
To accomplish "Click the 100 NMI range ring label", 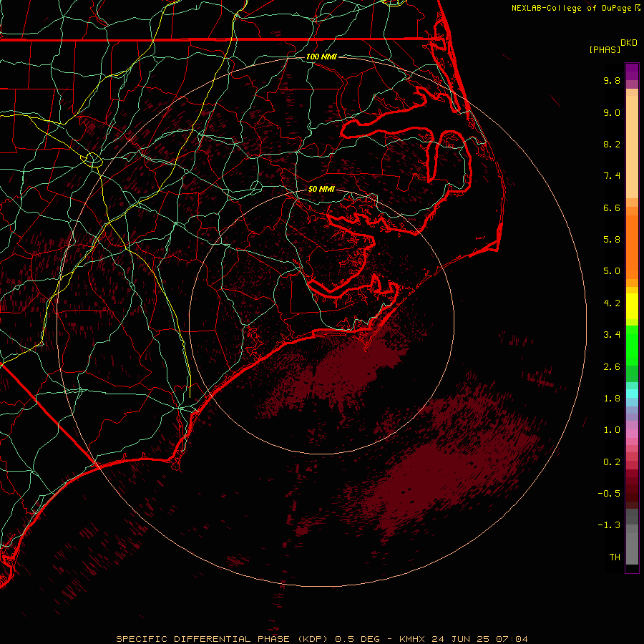I will pyautogui.click(x=321, y=57).
